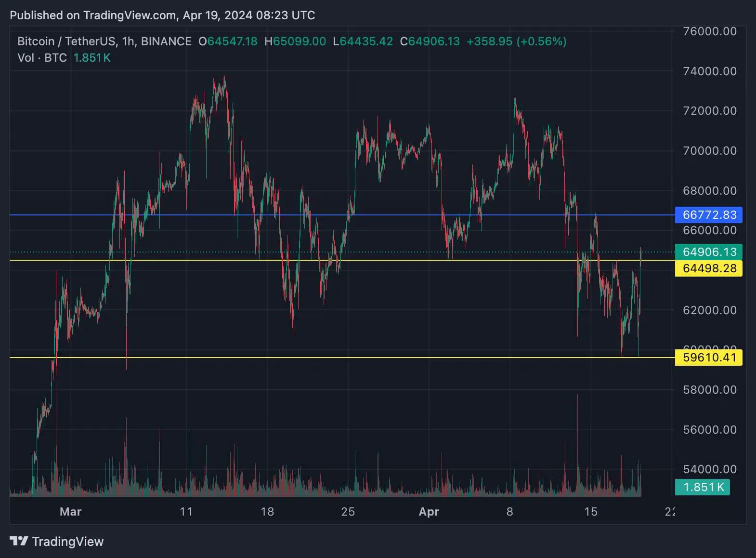Click the green 64906.13 current price label
This screenshot has height=558, width=756.
[x=709, y=252]
